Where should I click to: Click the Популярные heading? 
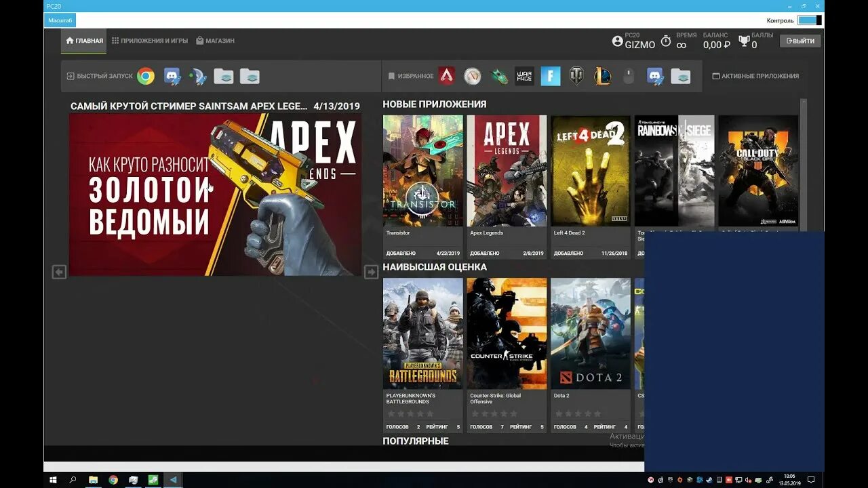[x=416, y=441]
